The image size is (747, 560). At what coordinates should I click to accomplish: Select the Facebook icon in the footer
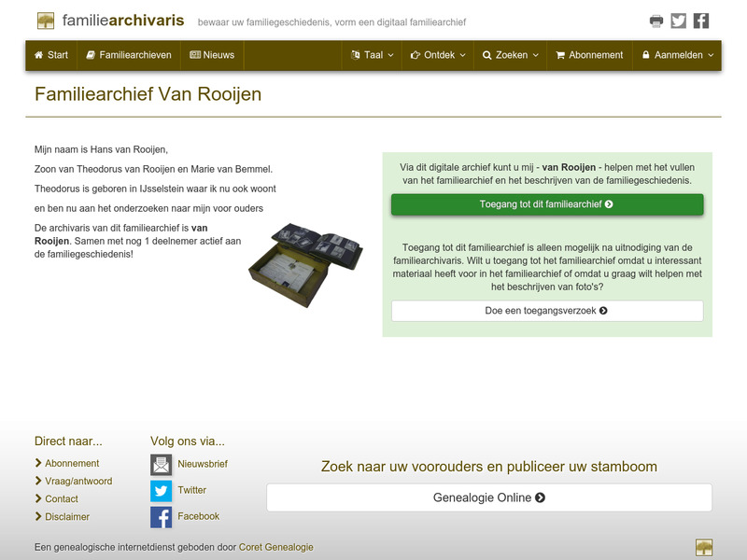pos(161,515)
